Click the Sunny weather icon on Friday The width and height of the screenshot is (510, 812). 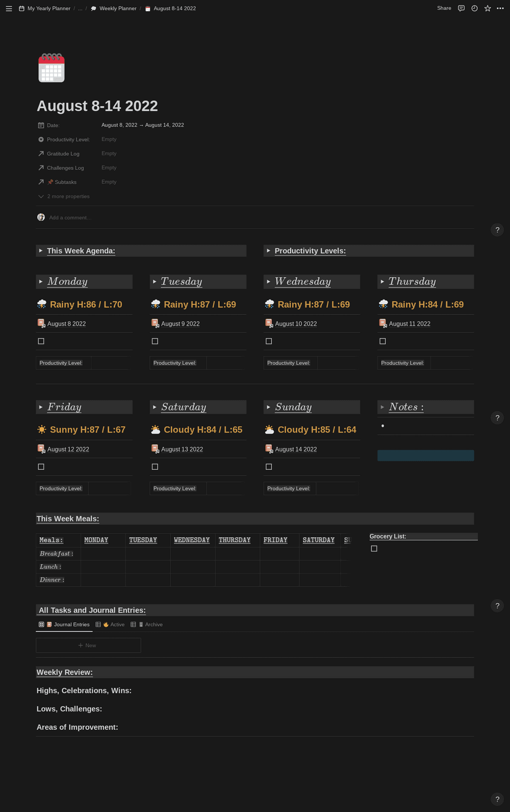[42, 430]
